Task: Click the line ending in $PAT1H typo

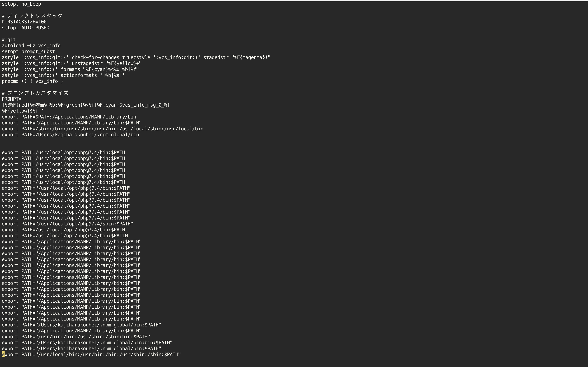Action: [65, 236]
